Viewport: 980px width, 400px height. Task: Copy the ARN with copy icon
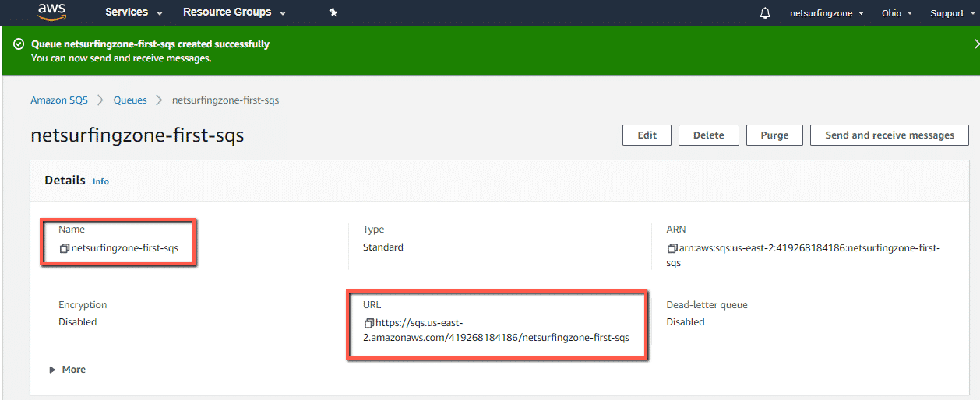(672, 248)
